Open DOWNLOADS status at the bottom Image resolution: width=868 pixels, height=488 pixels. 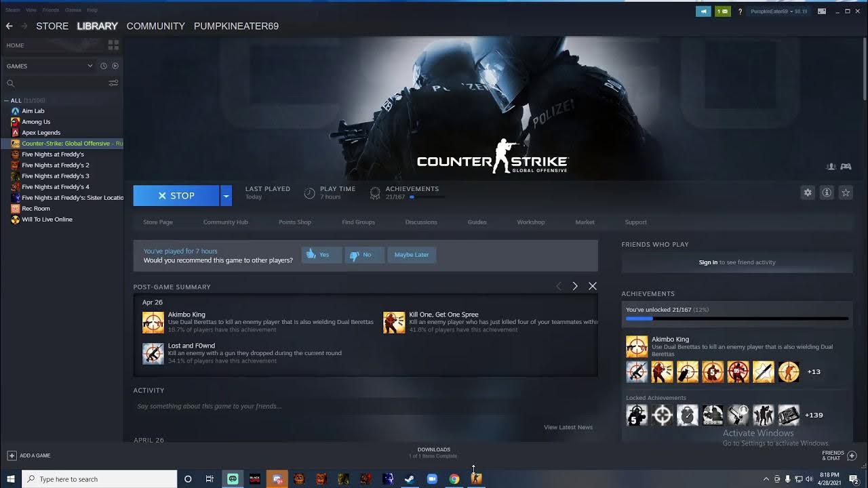pyautogui.click(x=434, y=453)
